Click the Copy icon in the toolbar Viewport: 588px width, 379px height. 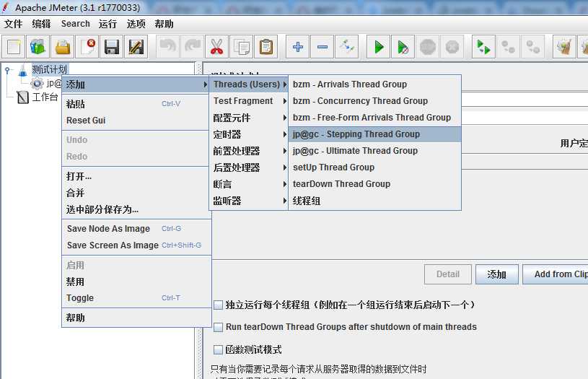tap(242, 47)
